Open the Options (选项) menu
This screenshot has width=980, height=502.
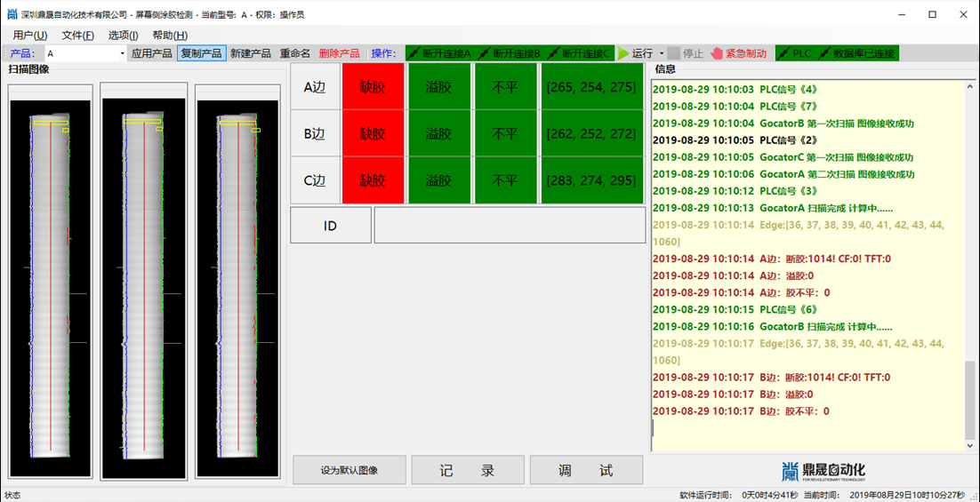click(123, 36)
